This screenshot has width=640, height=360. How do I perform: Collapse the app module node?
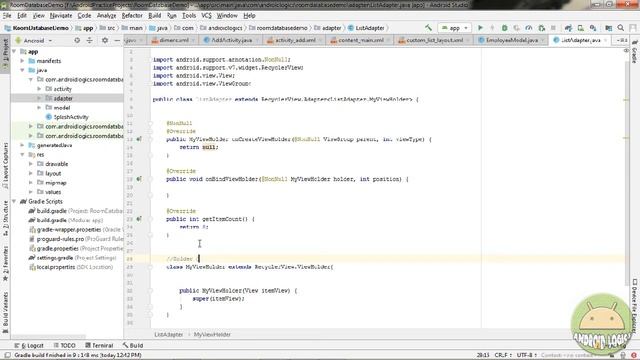coord(15,52)
